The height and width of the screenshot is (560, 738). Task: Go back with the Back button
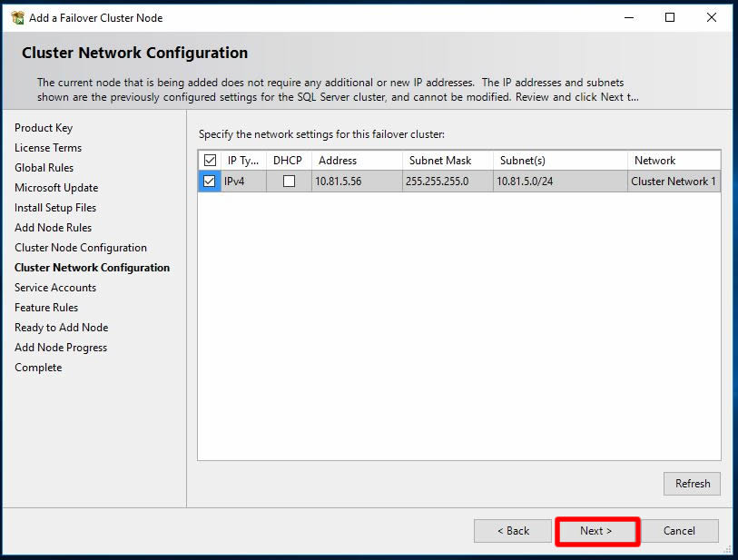point(512,531)
